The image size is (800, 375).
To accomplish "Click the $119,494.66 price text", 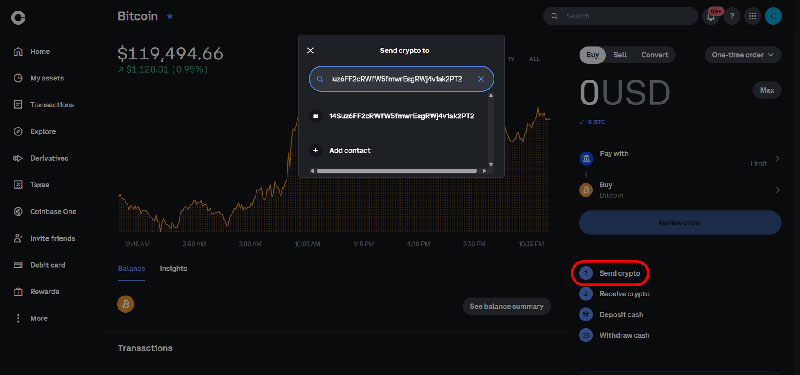I will pos(170,53).
